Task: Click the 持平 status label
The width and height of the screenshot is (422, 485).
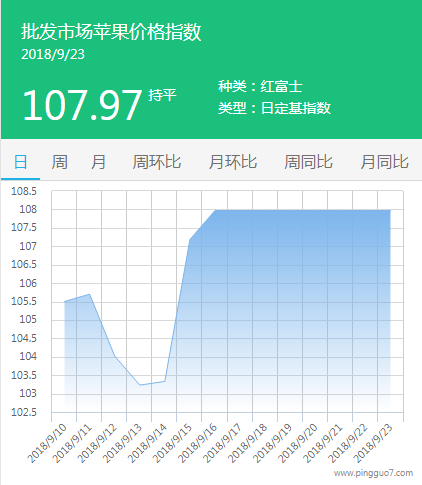Action: point(162,95)
